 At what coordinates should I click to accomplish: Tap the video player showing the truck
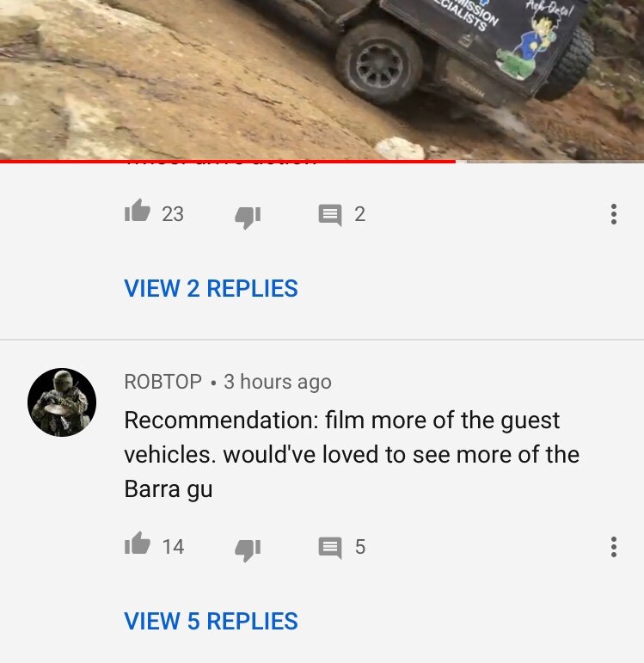[322, 79]
